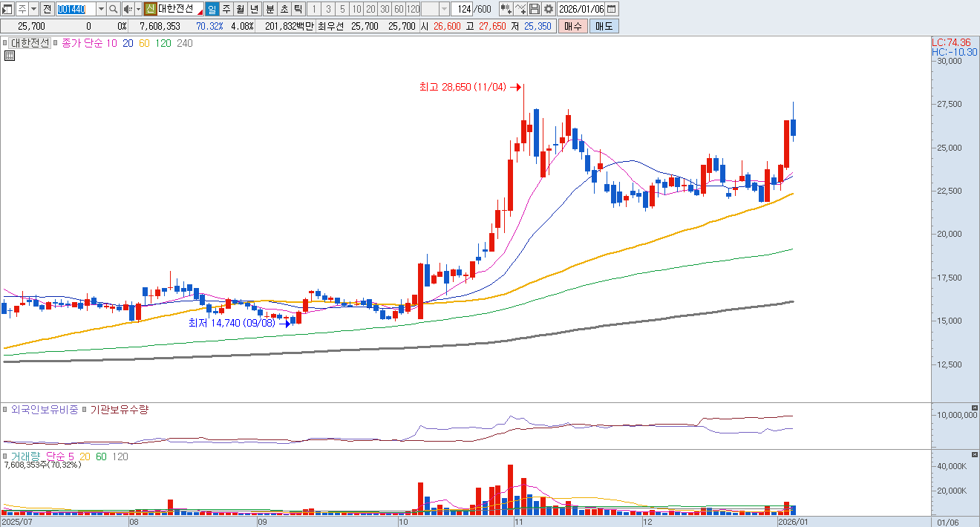Viewport: 980px width, 527px height.
Task: Click the save chart floppy disk icon
Action: (x=535, y=9)
